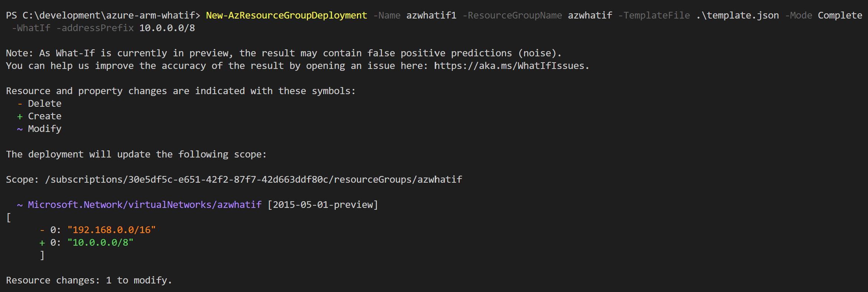Image resolution: width=868 pixels, height=292 pixels.
Task: Click the "Resource changes: 1 to modify" line
Action: pos(89,281)
